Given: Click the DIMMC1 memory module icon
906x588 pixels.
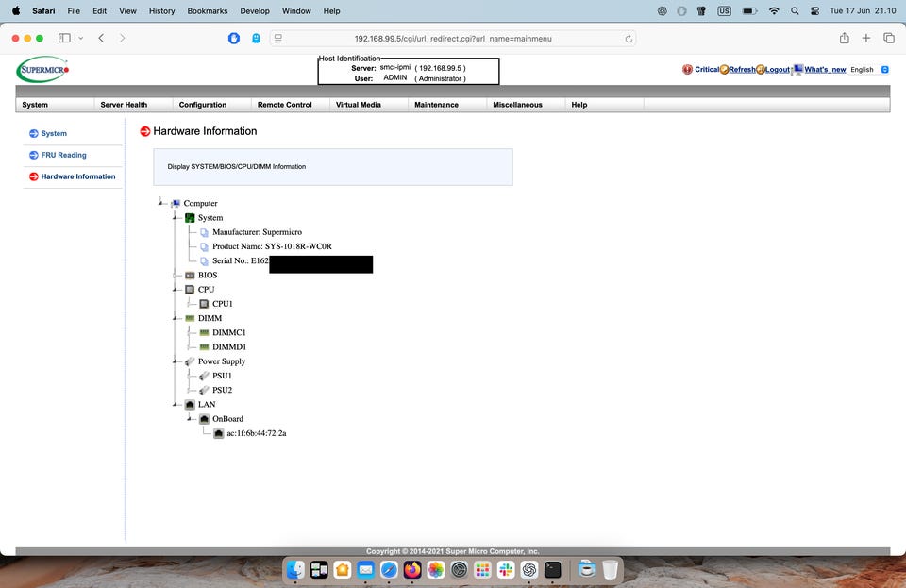Looking at the screenshot, I should [204, 333].
